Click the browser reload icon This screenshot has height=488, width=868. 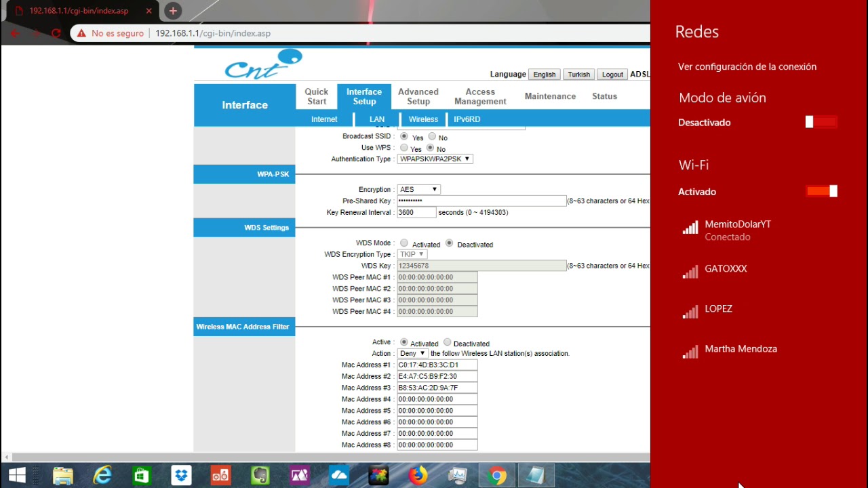tap(56, 33)
